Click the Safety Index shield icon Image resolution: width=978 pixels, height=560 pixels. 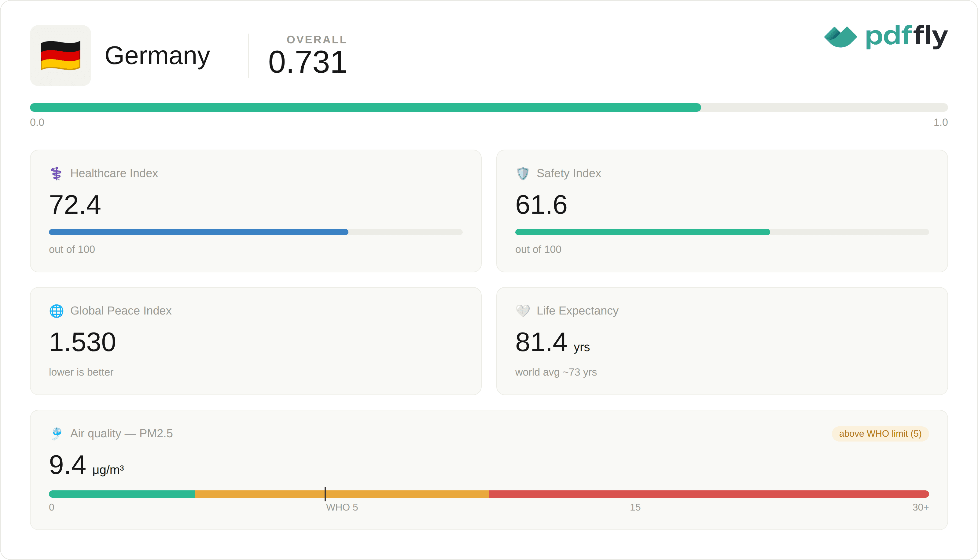(523, 173)
